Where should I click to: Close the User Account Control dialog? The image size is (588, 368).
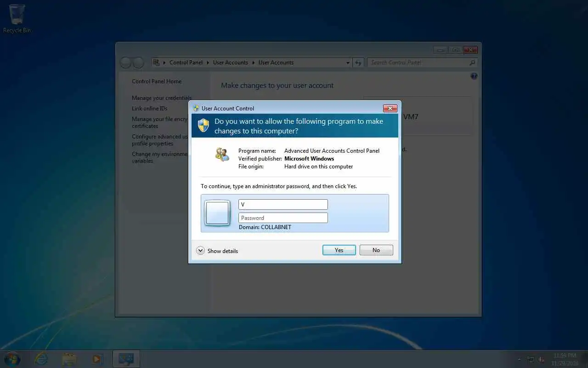point(390,108)
